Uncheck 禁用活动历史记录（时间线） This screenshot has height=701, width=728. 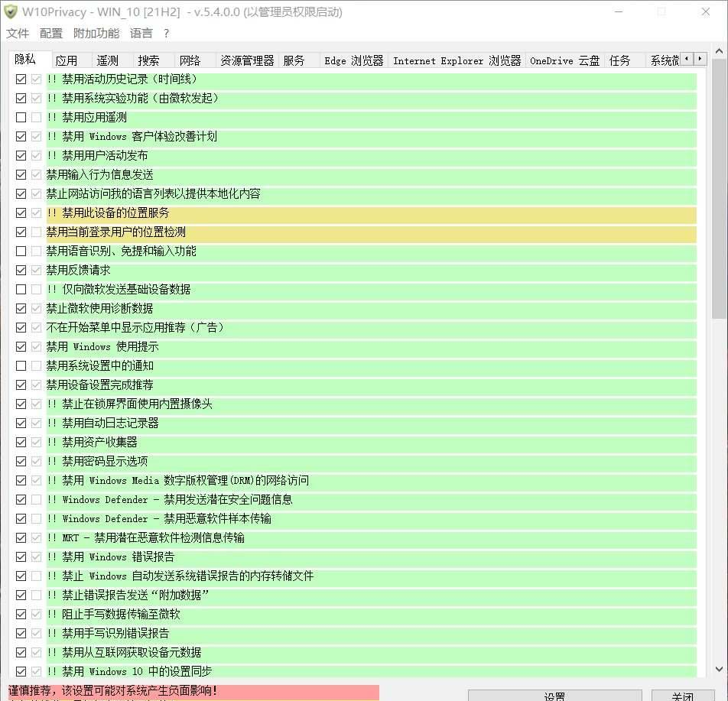(x=21, y=80)
